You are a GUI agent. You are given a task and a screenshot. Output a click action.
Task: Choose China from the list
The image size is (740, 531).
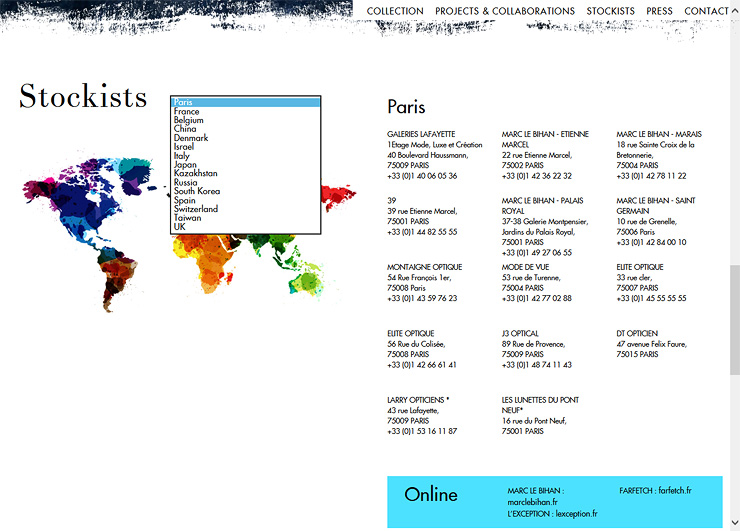[245, 129]
